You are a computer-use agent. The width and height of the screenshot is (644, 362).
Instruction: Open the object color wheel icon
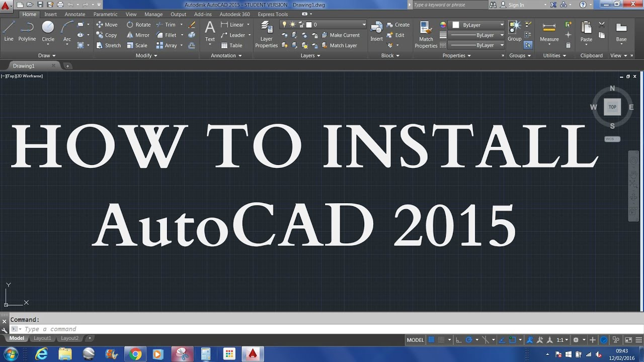443,25
